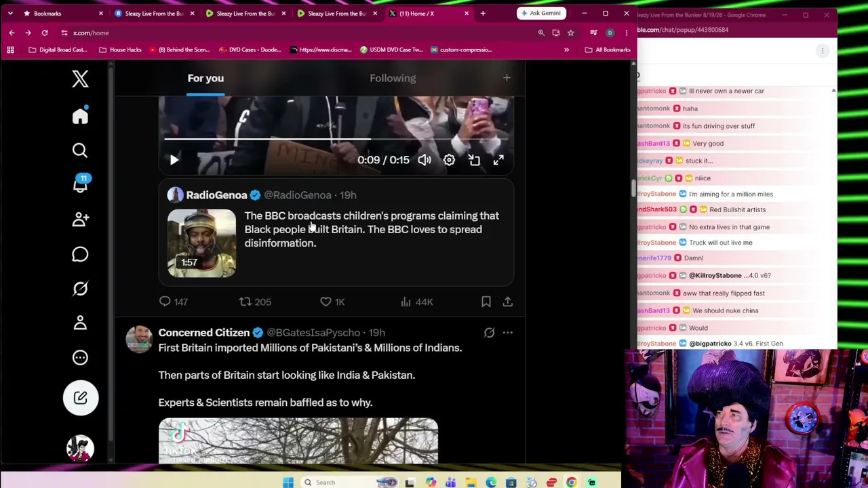868x488 pixels.
Task: Open chat popup three-dot options menu
Action: 823,51
